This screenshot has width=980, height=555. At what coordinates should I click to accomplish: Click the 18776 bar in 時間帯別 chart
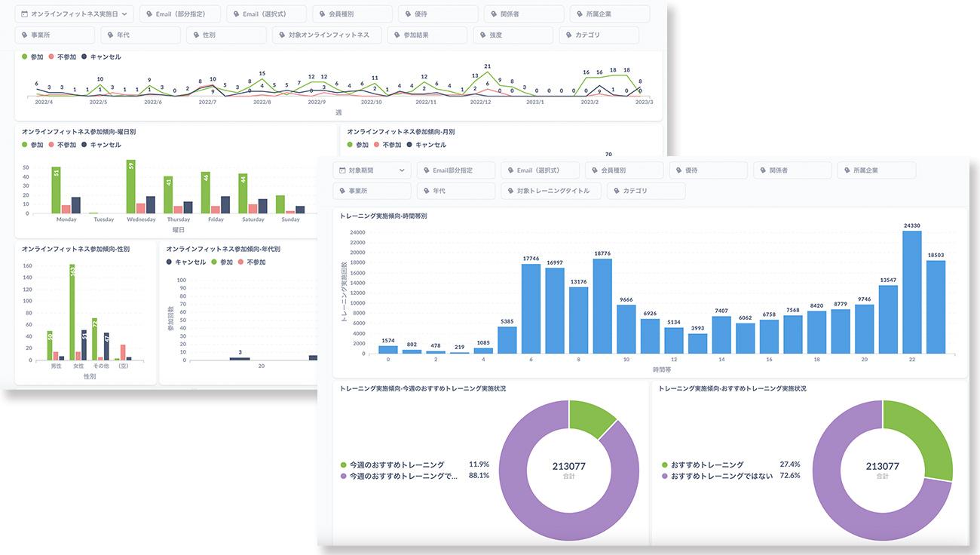603,306
